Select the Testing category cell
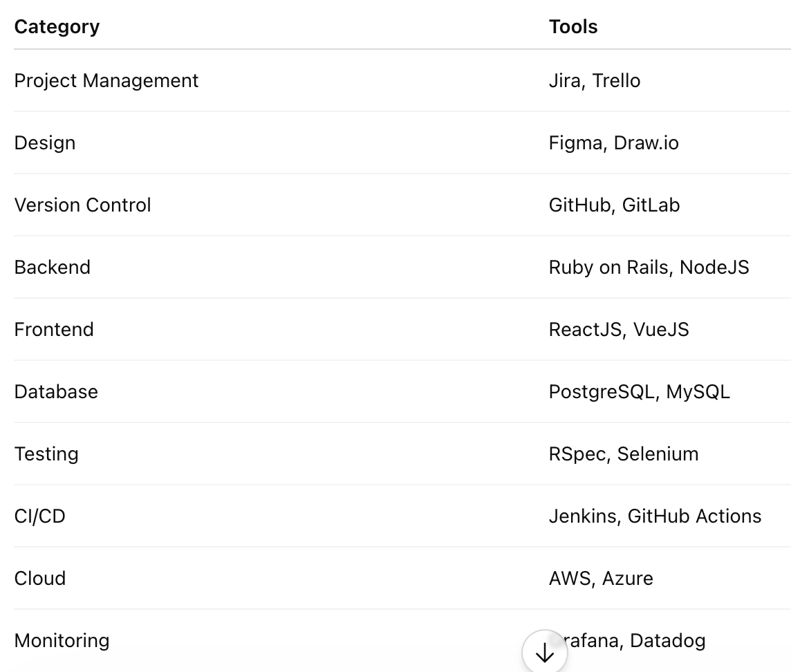Viewport: 791px width, 672px height. tap(46, 454)
